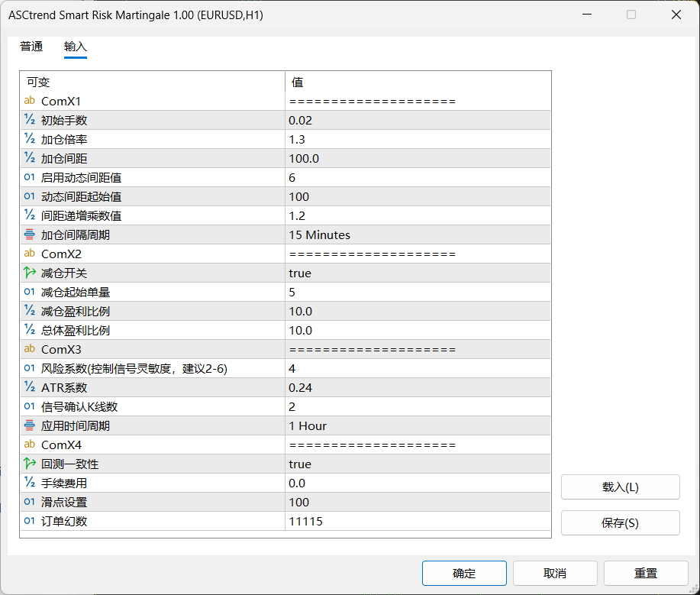Select the 减仓起始单量 value 5

tap(418, 292)
